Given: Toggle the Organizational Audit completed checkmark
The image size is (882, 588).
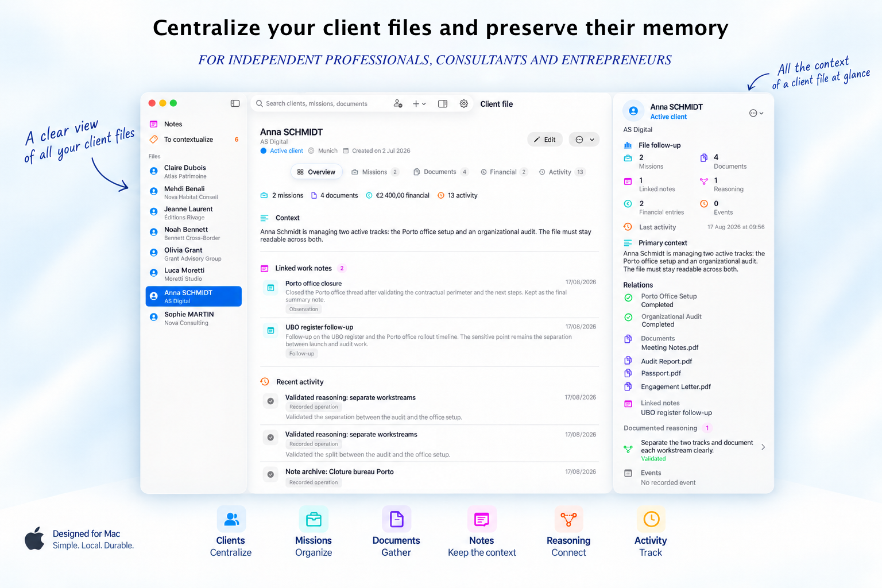Looking at the screenshot, I should tap(628, 318).
